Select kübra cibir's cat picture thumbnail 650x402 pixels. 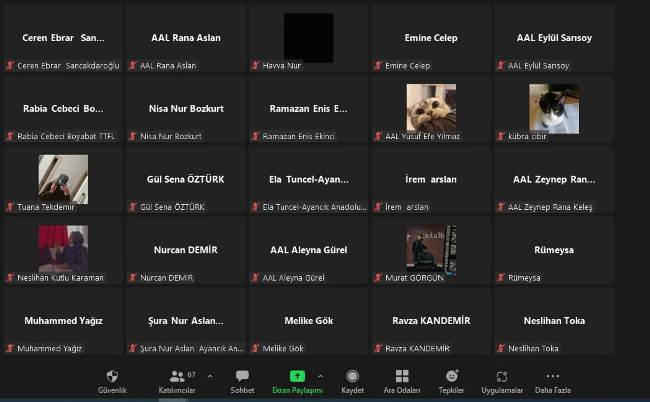[x=553, y=108]
